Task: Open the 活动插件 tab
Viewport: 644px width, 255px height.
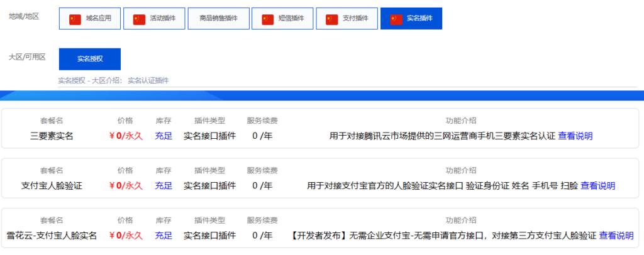Action: 154,18
